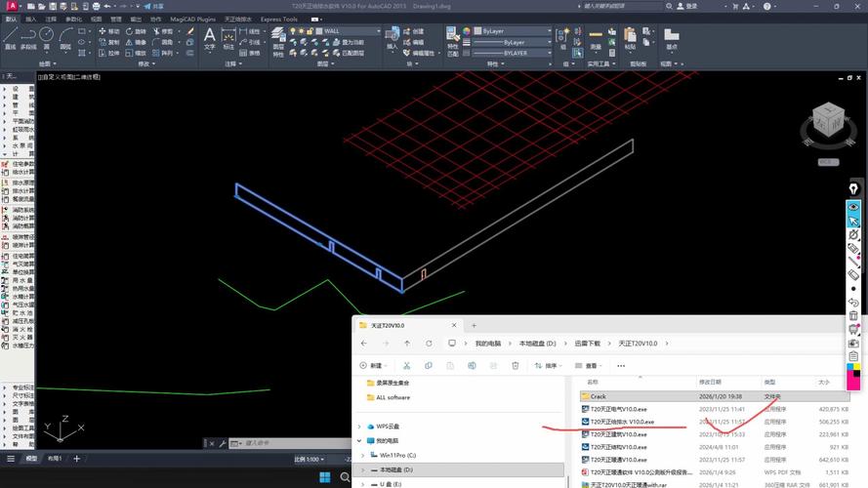Click the Mirror (镜像) tool
The width and height of the screenshot is (868, 488).
point(136,42)
